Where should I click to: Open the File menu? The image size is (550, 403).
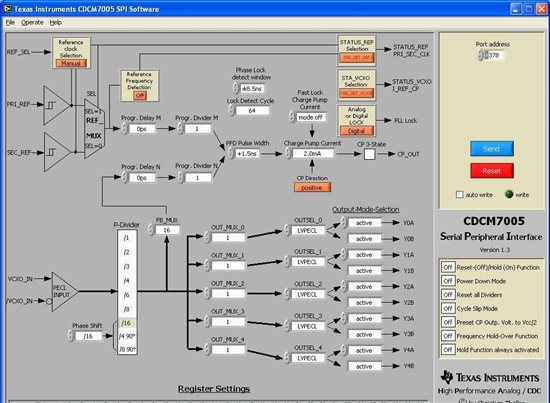click(10, 22)
